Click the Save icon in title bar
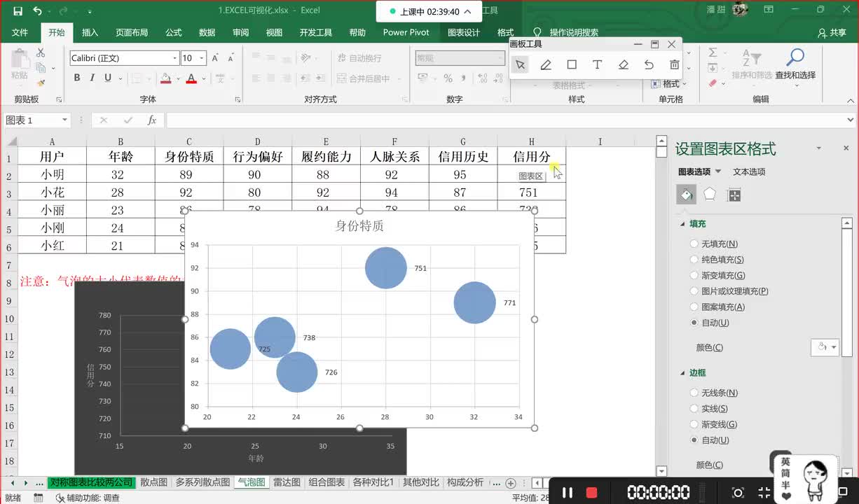Image resolution: width=859 pixels, height=504 pixels. coord(18,11)
